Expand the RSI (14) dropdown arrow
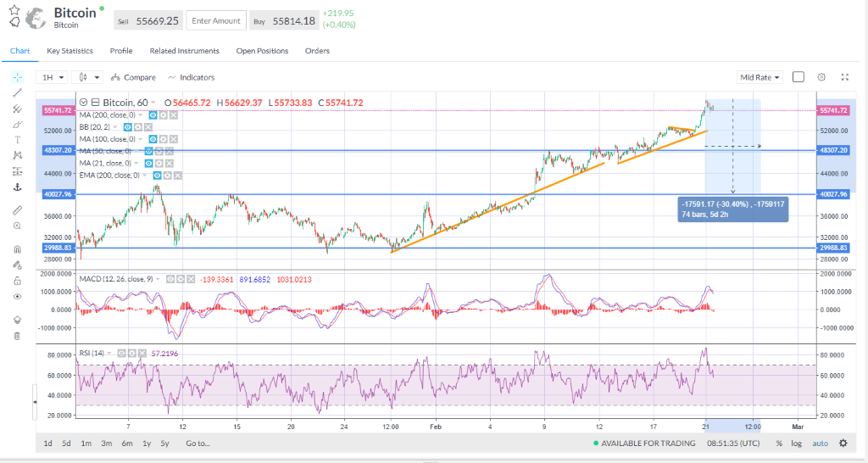 click(x=109, y=354)
